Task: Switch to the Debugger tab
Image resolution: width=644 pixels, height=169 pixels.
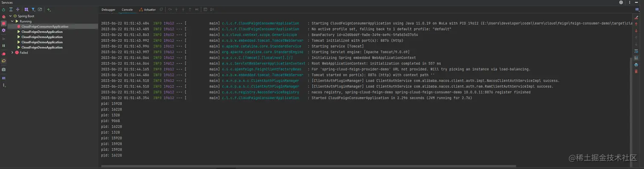Action: pos(108,9)
